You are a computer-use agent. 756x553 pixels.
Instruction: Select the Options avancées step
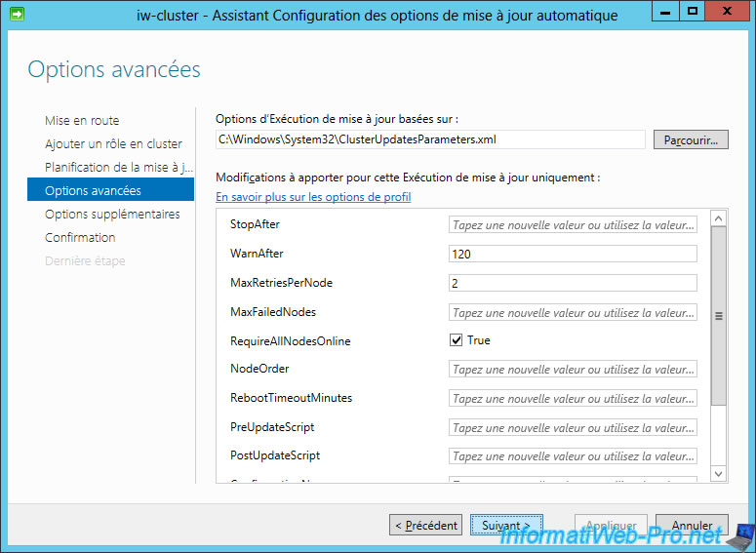tap(111, 189)
